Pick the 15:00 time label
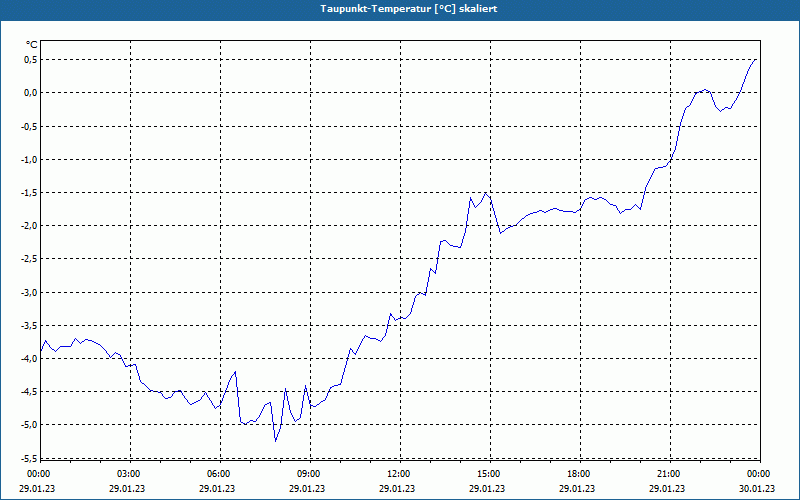The image size is (800, 500). [x=489, y=474]
